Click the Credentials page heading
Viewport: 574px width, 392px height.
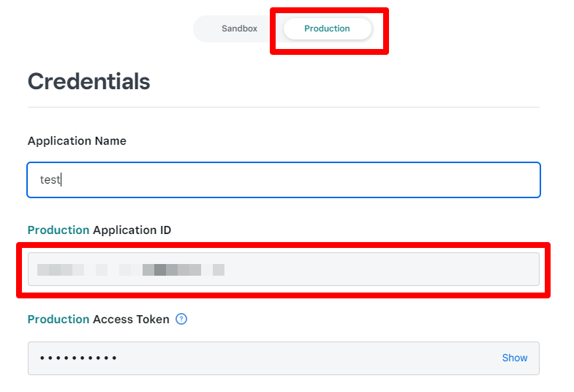click(x=89, y=81)
